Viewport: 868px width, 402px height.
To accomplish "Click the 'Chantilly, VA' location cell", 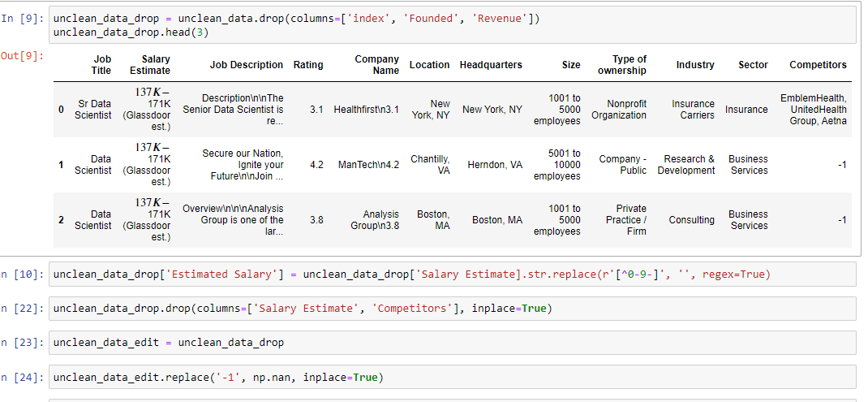I will [430, 165].
